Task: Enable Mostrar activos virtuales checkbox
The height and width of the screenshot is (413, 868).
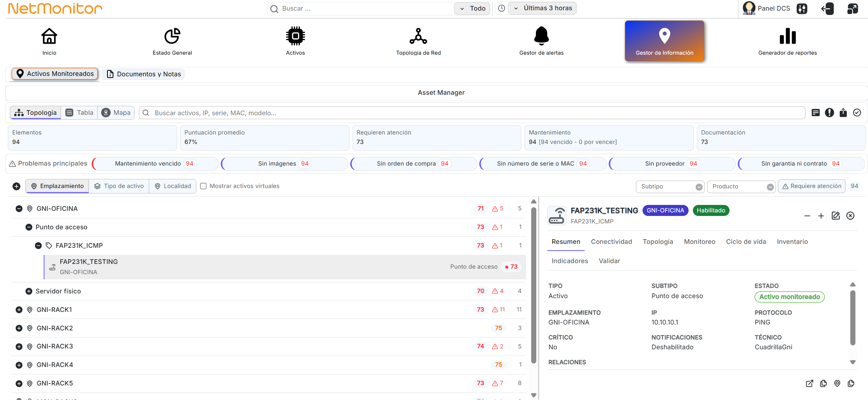Action: [x=203, y=186]
